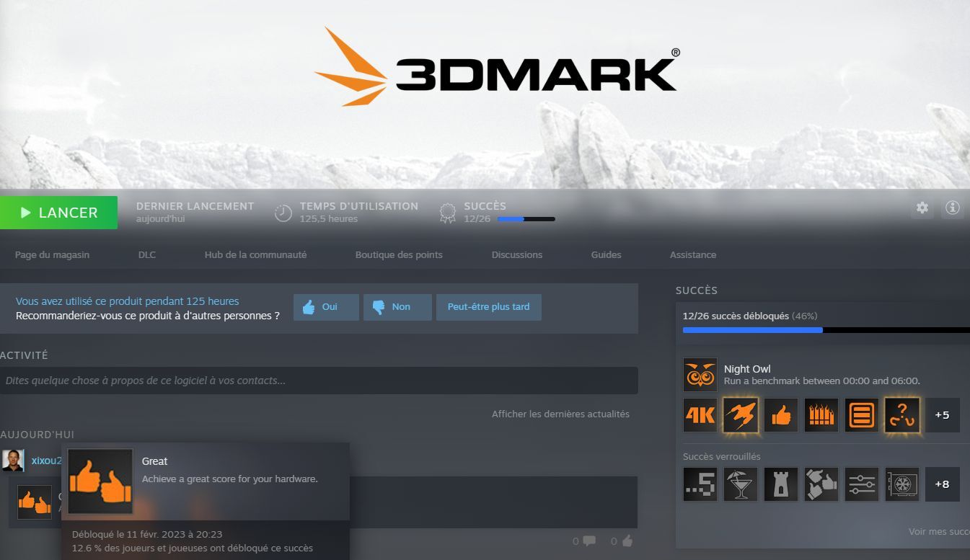970x560 pixels.
Task: Select the locked graphics card achievement icon
Action: [x=902, y=484]
